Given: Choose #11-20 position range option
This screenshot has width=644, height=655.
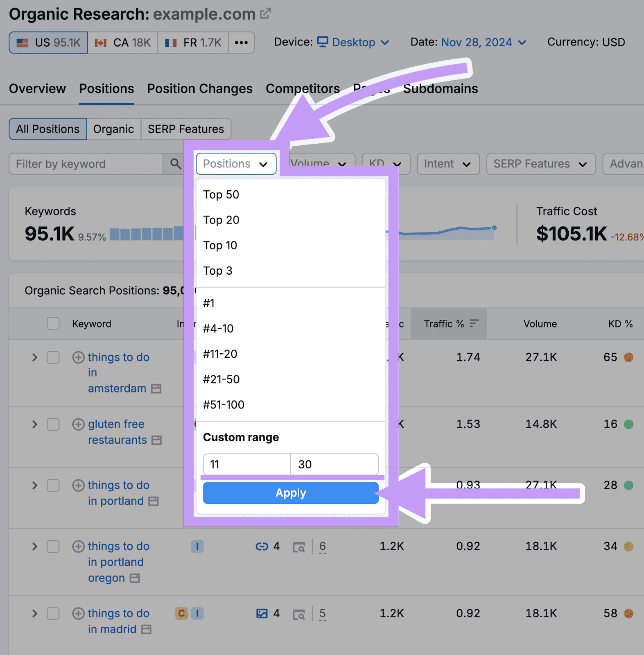Looking at the screenshot, I should pos(291,354).
